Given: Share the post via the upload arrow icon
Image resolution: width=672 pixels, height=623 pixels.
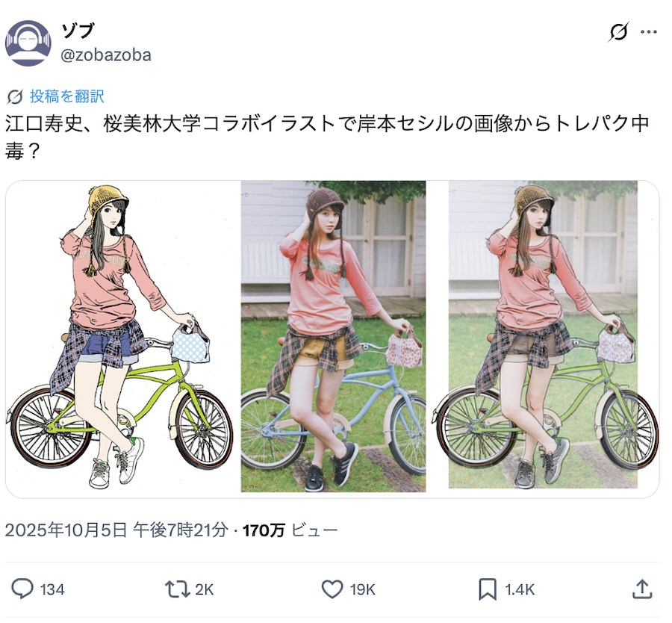Looking at the screenshot, I should (642, 589).
